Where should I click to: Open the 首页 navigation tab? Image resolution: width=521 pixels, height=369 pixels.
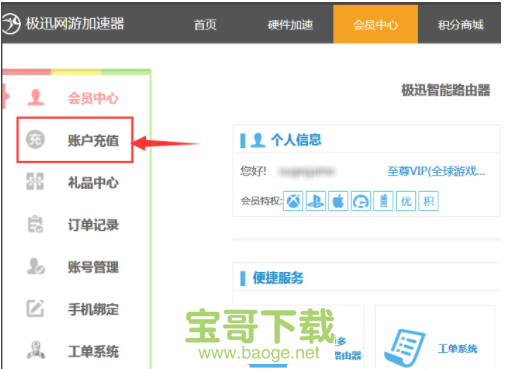205,25
